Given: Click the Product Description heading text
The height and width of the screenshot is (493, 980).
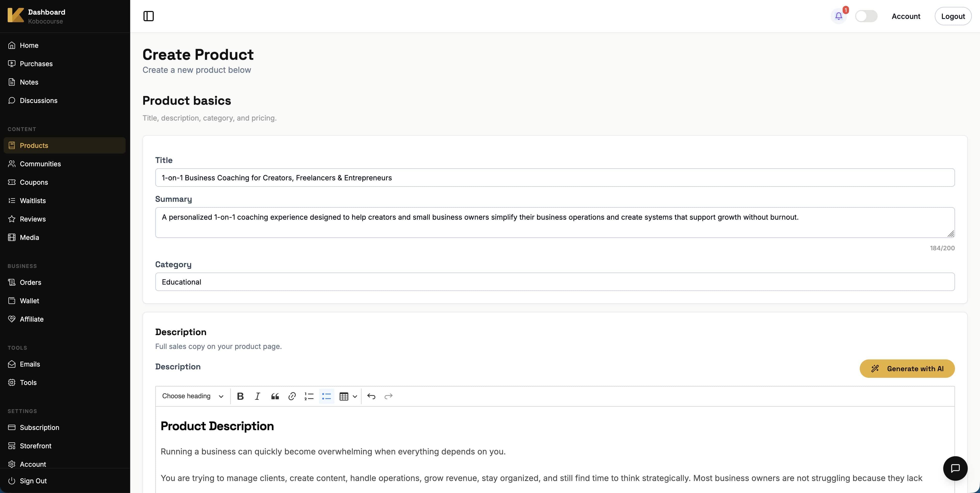Looking at the screenshot, I should tap(217, 426).
